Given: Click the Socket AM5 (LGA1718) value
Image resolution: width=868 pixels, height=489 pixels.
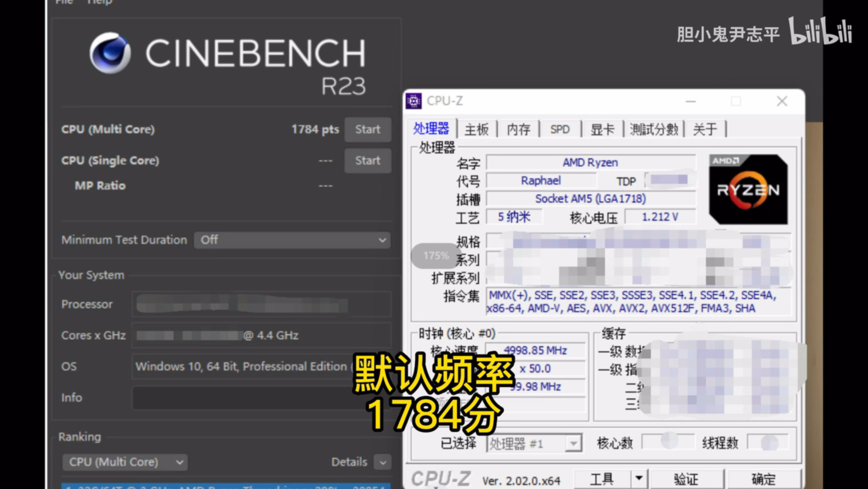Looking at the screenshot, I should (x=591, y=199).
